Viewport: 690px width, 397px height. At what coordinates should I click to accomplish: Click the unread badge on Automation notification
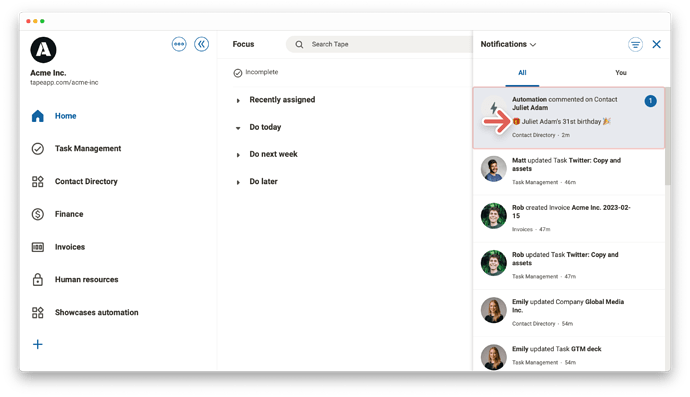pyautogui.click(x=650, y=101)
